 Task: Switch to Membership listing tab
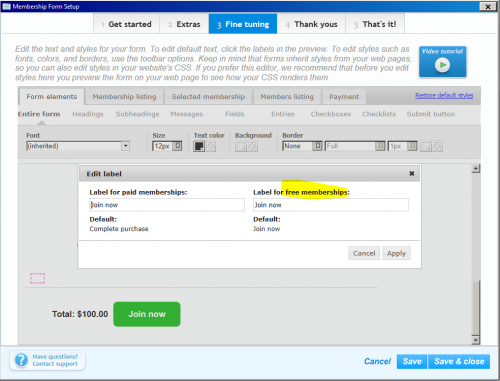(124, 97)
